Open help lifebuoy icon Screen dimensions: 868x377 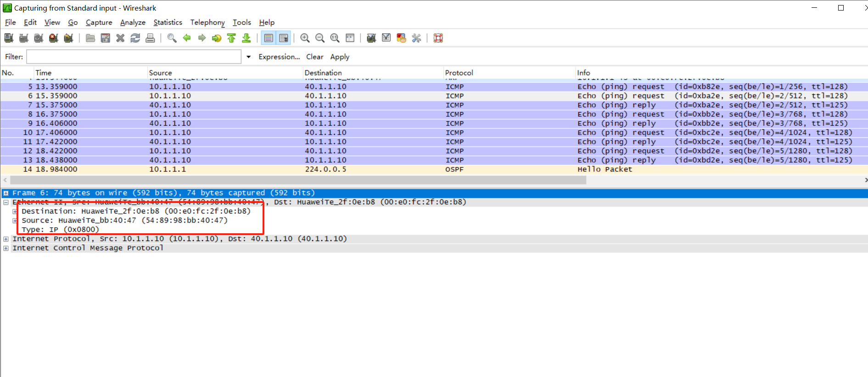click(438, 38)
